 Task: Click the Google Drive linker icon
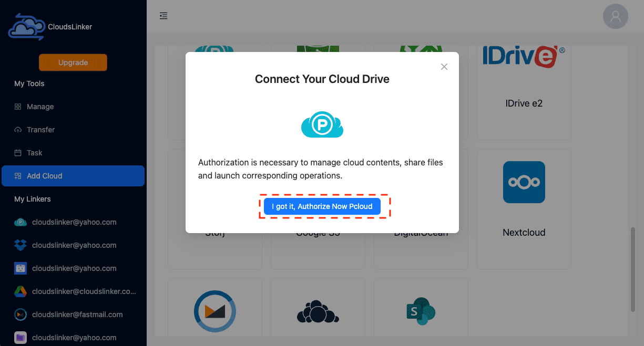pos(21,291)
